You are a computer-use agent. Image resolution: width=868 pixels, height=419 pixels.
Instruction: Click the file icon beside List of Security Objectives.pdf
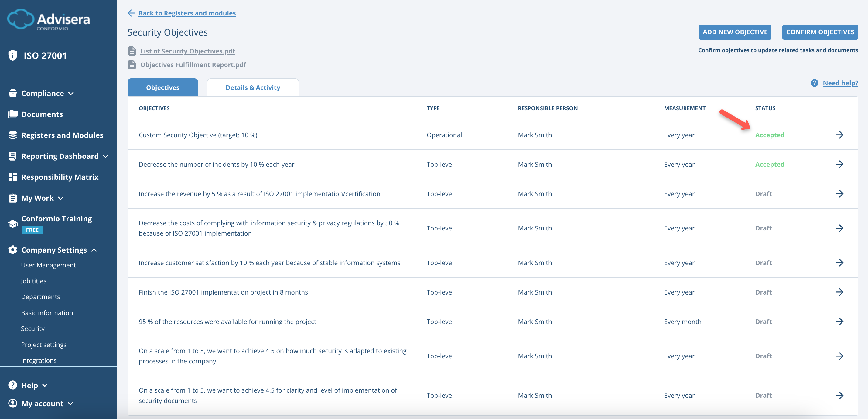(x=132, y=51)
